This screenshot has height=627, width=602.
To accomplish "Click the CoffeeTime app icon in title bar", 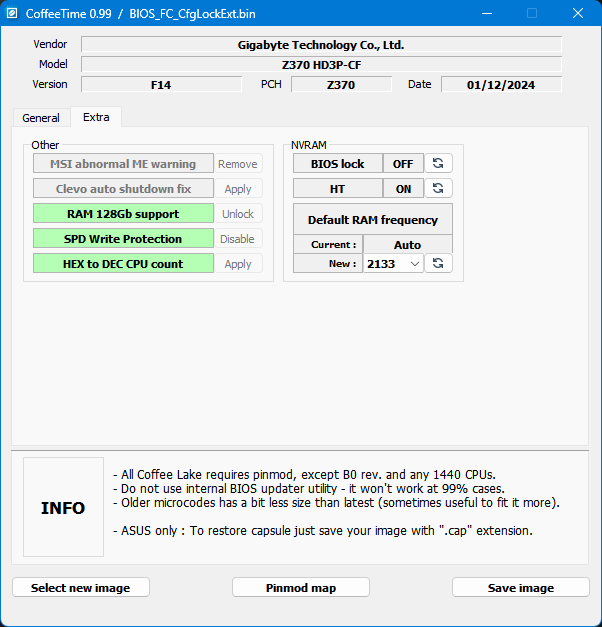I will 12,14.
